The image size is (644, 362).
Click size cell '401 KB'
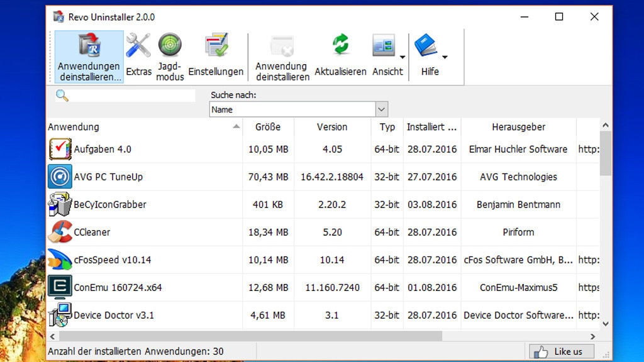click(268, 204)
